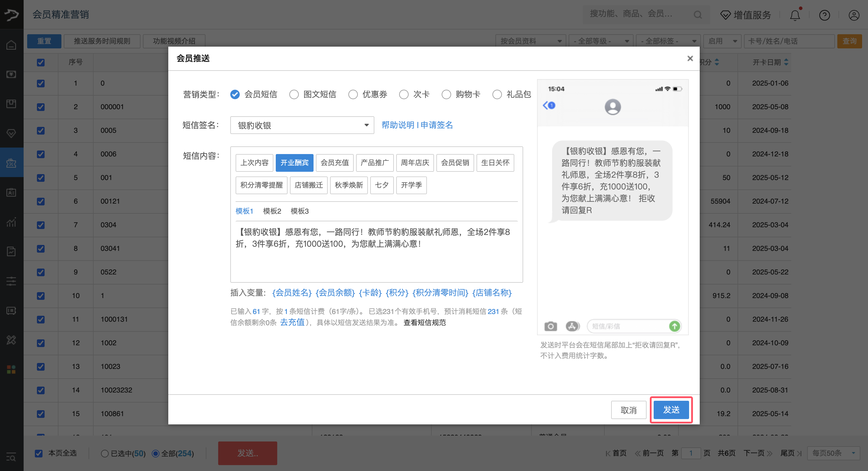Open the 每页50条 page size dropdown

tap(834, 453)
